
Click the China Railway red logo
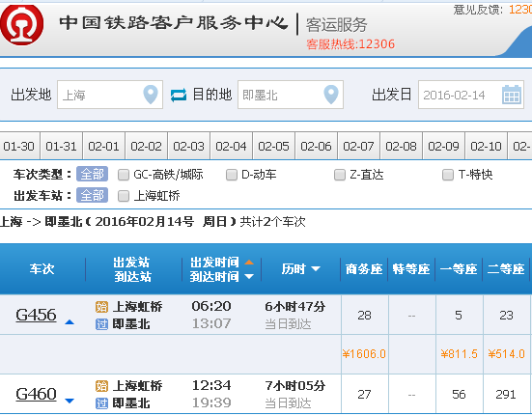coord(21,24)
